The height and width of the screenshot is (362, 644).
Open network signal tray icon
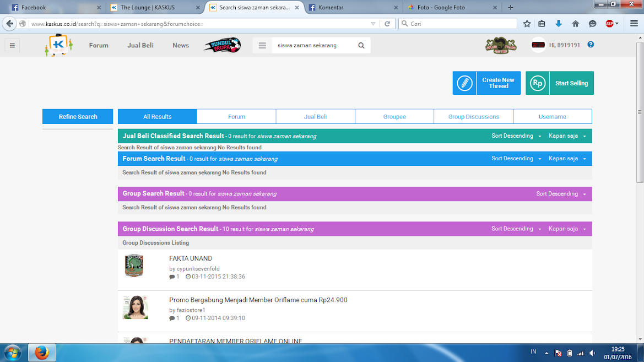[580, 353]
